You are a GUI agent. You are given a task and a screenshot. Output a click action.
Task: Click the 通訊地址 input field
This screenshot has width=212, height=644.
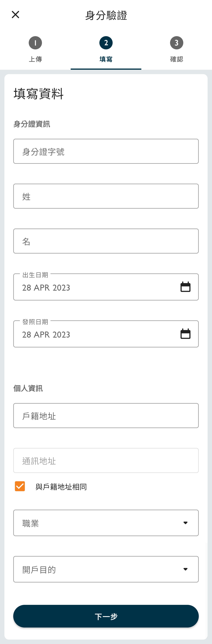point(106,460)
